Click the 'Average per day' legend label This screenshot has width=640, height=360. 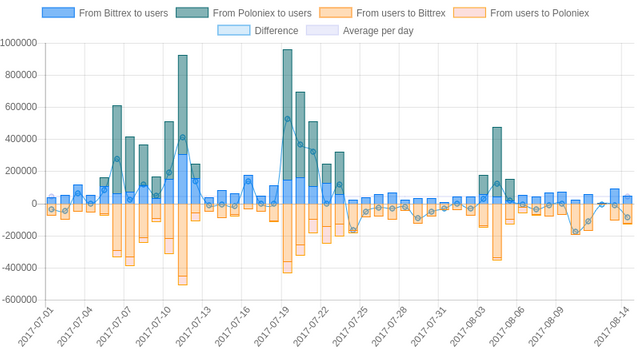378,31
